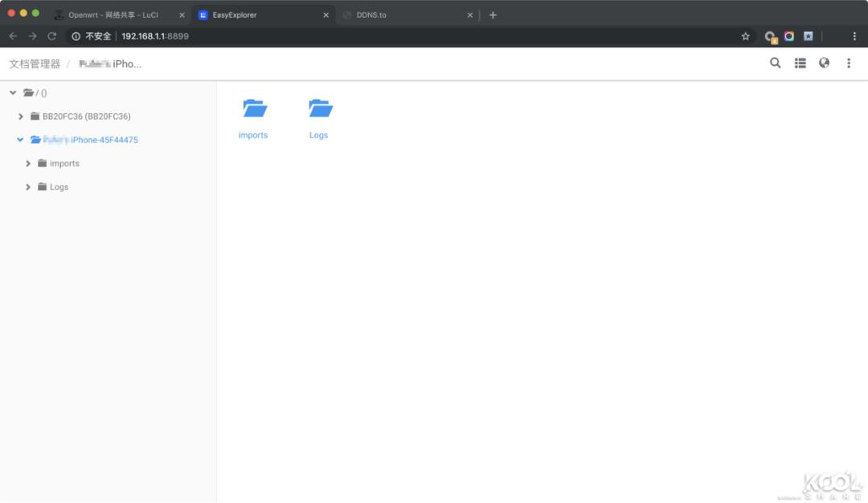Open the Logs folder icon in main pane
The image size is (868, 503).
(321, 108)
